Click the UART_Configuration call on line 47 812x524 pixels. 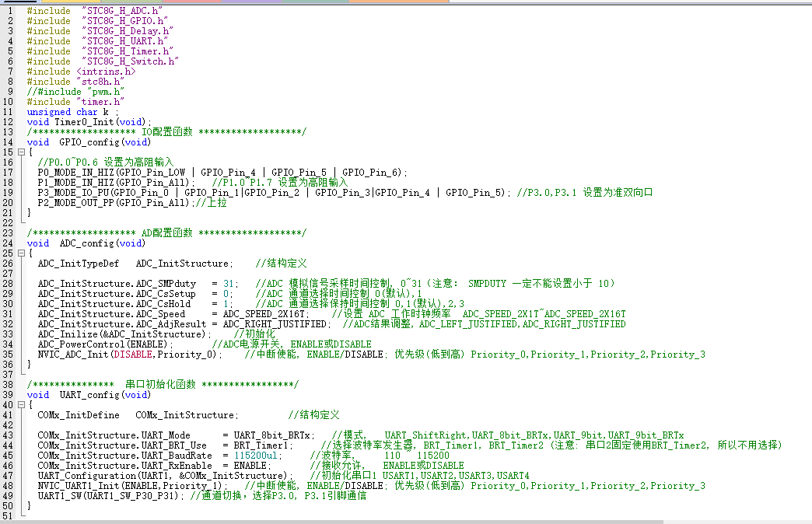tap(165, 476)
